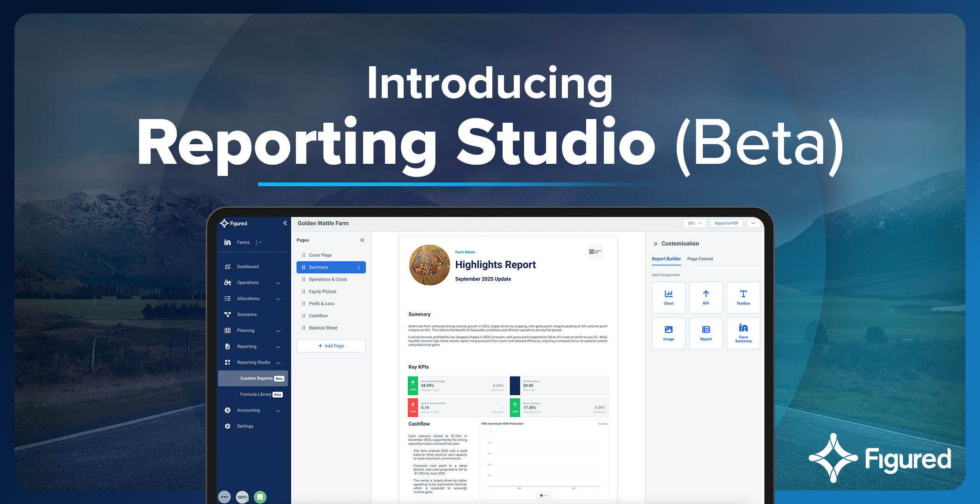Add a Farm Summary component
980x504 pixels.
pos(743,333)
